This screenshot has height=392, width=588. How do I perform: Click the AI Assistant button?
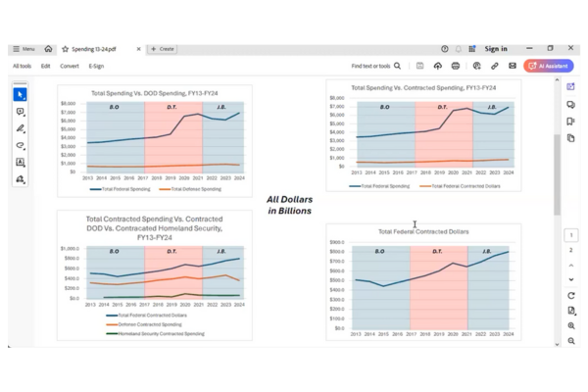pyautogui.click(x=547, y=67)
